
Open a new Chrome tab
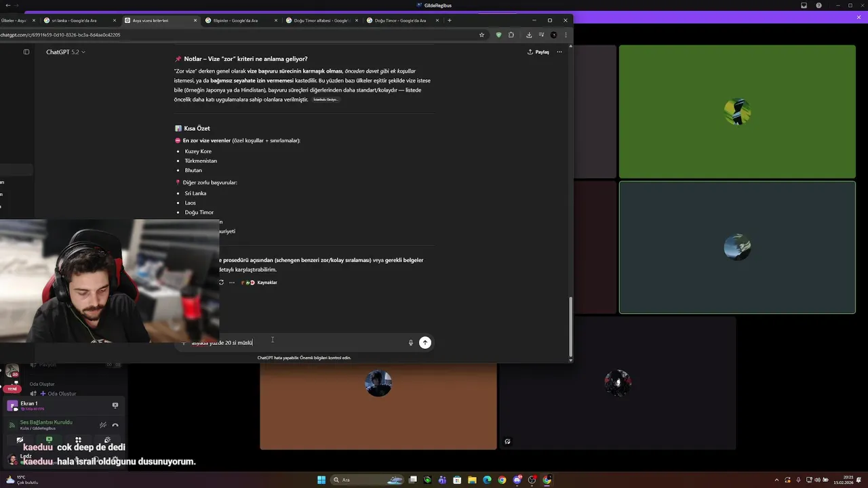click(x=449, y=20)
